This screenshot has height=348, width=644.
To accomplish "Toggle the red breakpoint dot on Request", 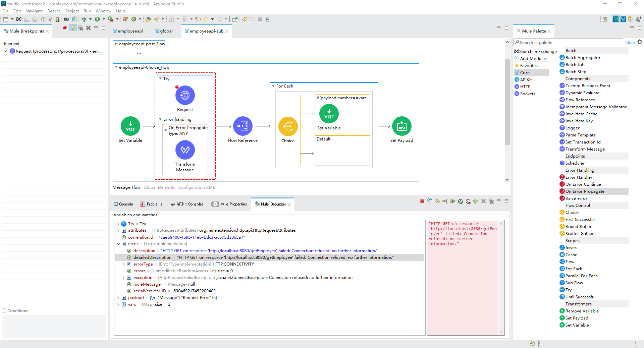I will pos(177,87).
